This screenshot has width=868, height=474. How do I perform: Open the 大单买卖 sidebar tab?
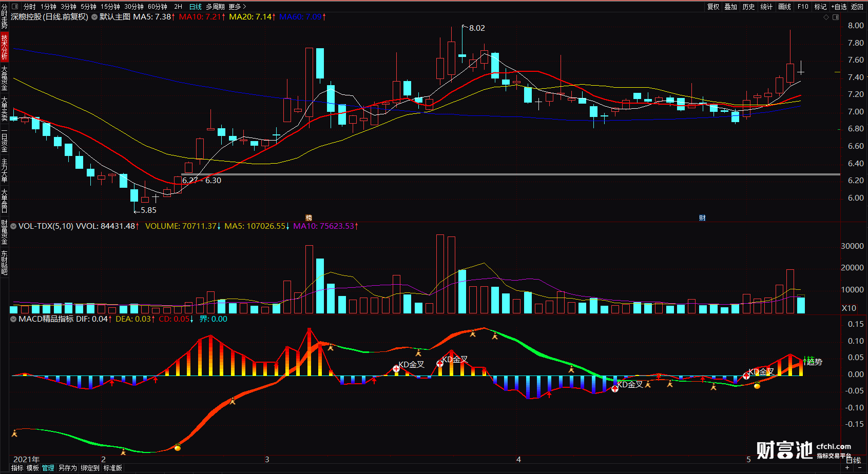(4, 109)
